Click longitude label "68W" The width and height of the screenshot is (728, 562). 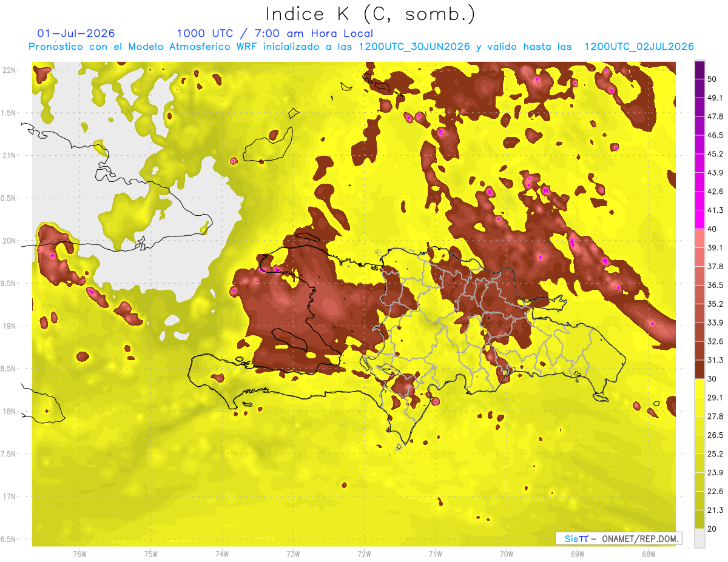648,554
